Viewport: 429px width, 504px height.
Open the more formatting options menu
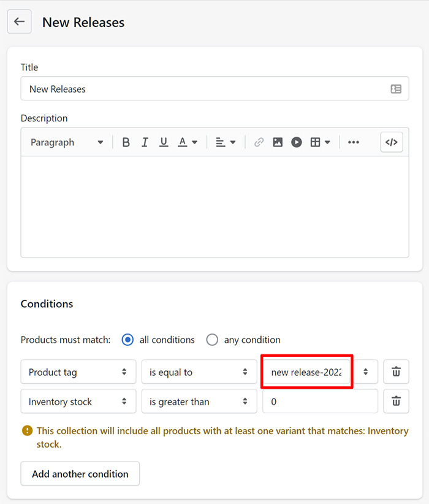[354, 142]
